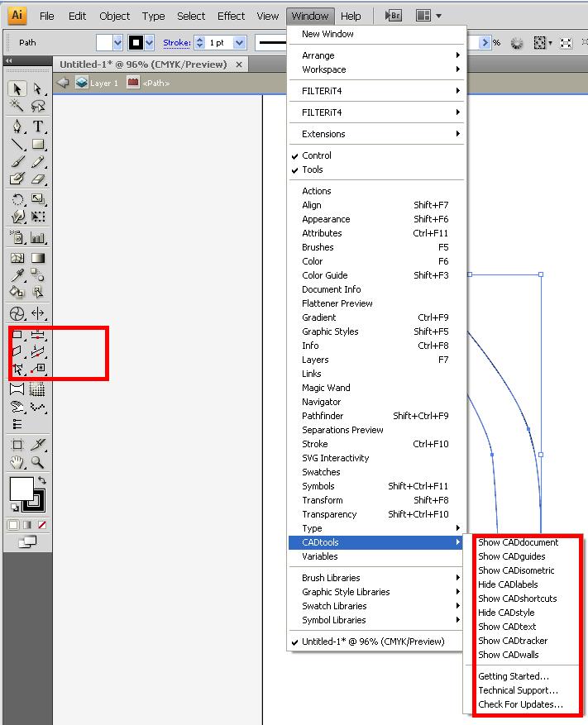Viewport: 588px width, 725px height.
Task: Select the Zoom magnifier tool
Action: click(38, 462)
